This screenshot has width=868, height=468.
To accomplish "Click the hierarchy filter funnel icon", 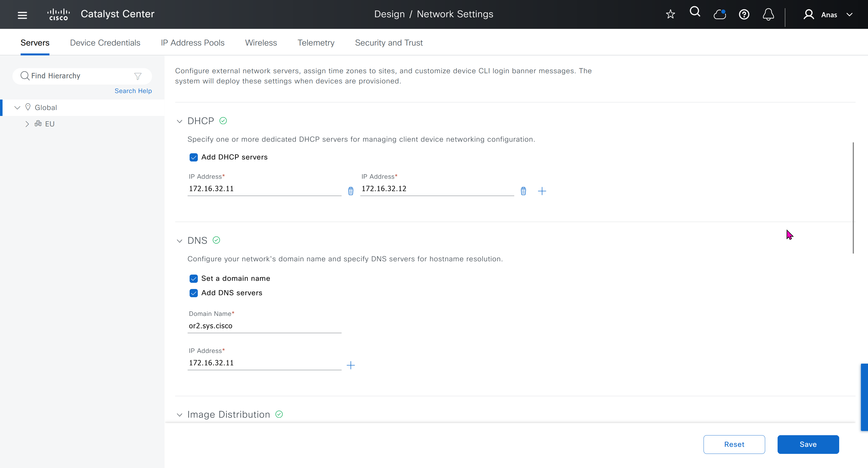I will pos(138,76).
